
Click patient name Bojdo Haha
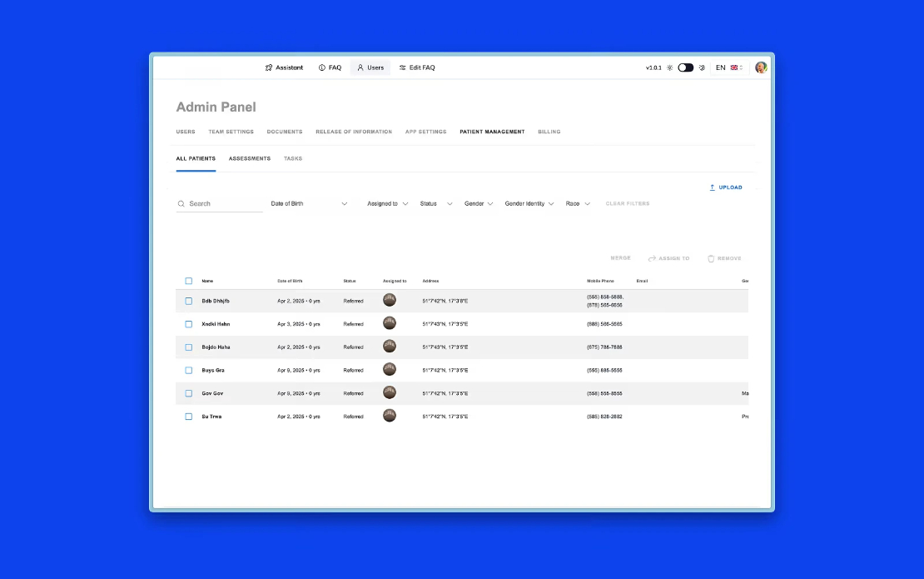(x=216, y=347)
